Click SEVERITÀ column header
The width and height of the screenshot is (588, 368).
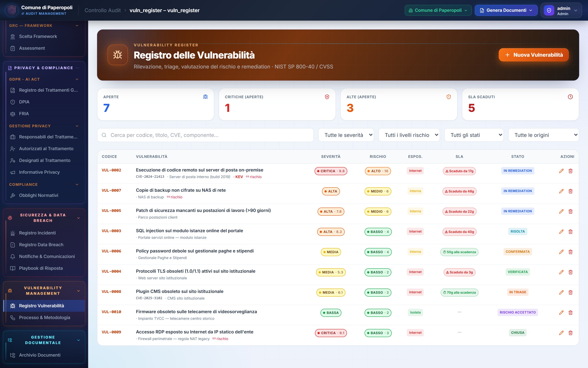point(331,157)
